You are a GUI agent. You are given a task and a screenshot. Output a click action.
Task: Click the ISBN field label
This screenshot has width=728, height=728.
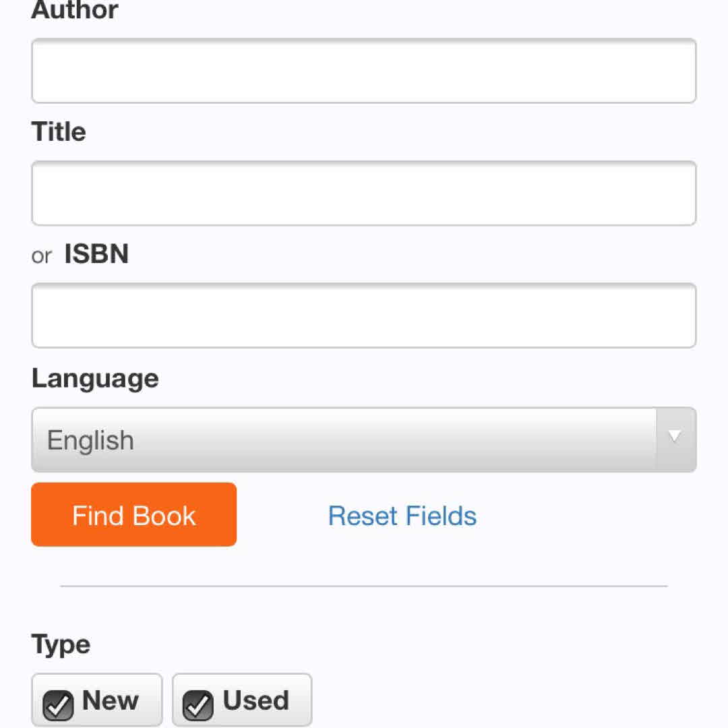[96, 254]
